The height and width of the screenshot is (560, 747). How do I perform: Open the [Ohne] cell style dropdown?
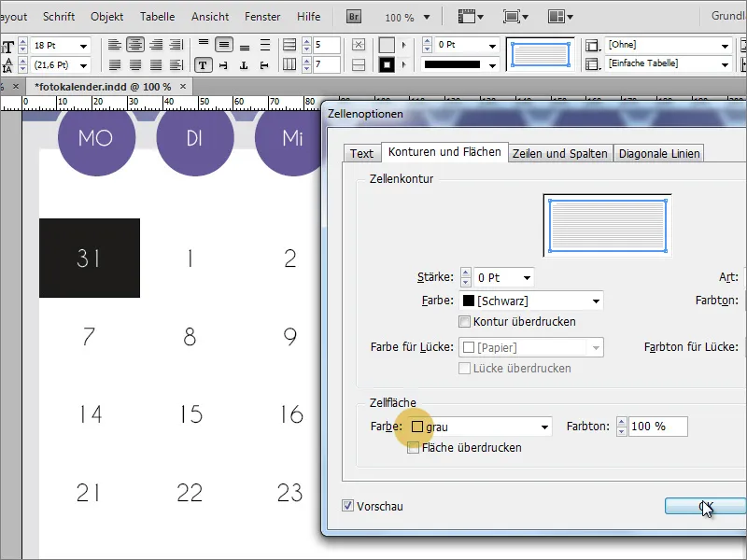tap(725, 46)
